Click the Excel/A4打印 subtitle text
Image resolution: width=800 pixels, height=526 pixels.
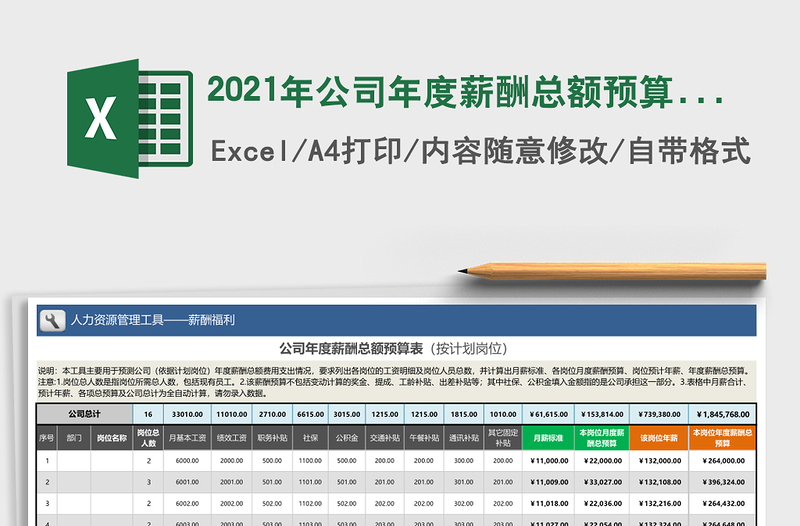pos(480,152)
